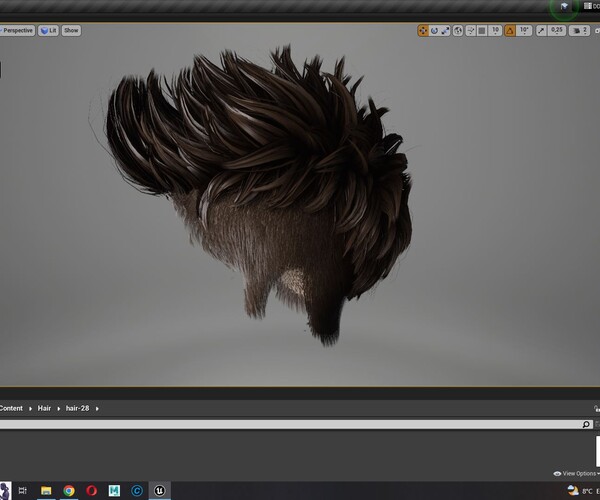
Task: Click the graduation cap tutorial icon
Action: [x=564, y=6]
